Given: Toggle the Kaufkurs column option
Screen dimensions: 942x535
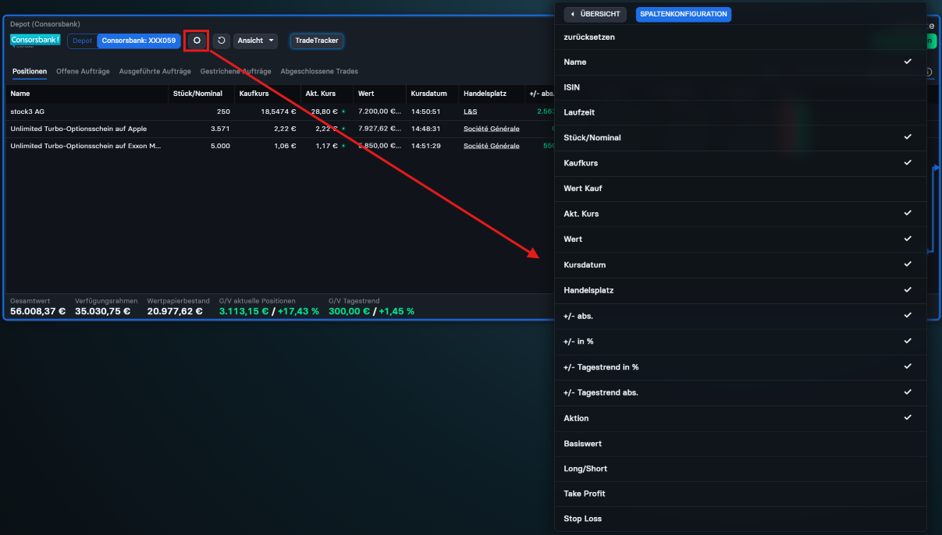Looking at the screenshot, I should (740, 163).
